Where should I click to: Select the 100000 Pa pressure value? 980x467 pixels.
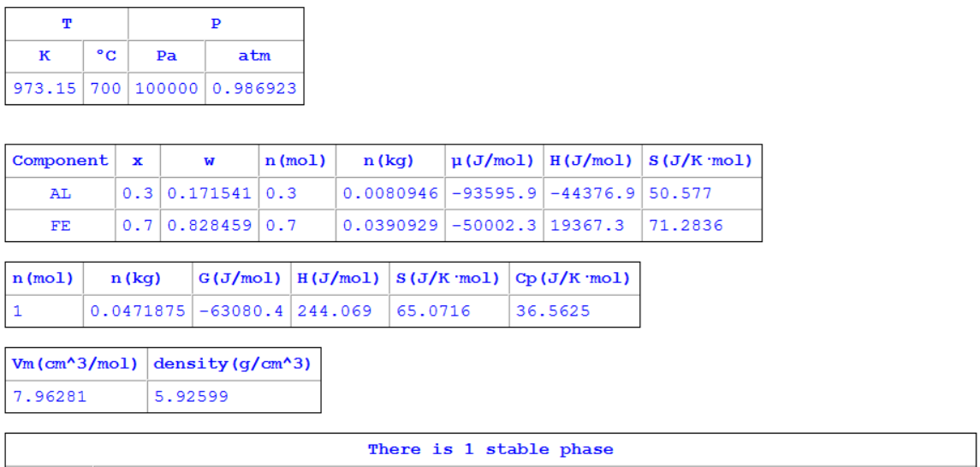click(x=166, y=88)
